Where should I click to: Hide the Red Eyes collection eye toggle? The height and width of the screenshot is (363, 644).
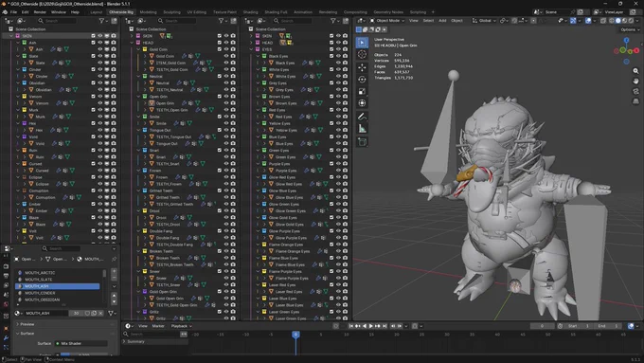[338, 110]
